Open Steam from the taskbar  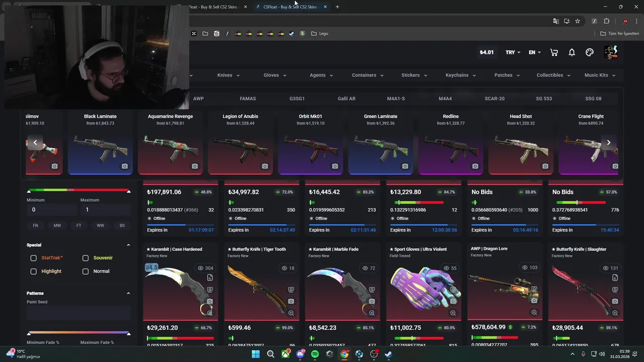pos(388,354)
